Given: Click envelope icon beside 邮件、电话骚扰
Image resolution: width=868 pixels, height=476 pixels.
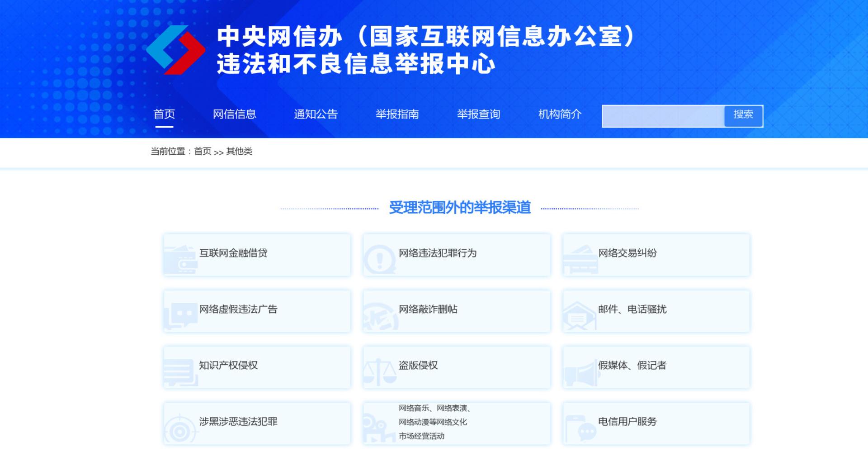Looking at the screenshot, I should coord(580,316).
